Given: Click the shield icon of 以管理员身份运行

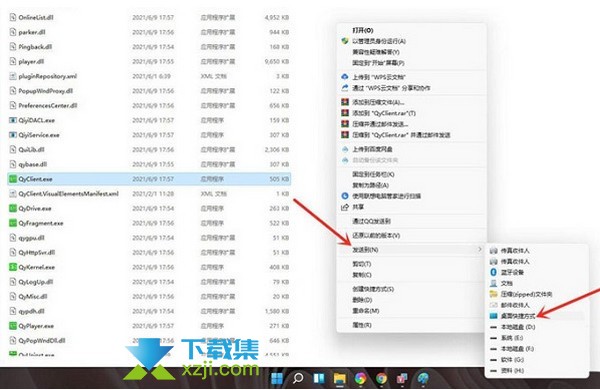Looking at the screenshot, I should [x=345, y=41].
